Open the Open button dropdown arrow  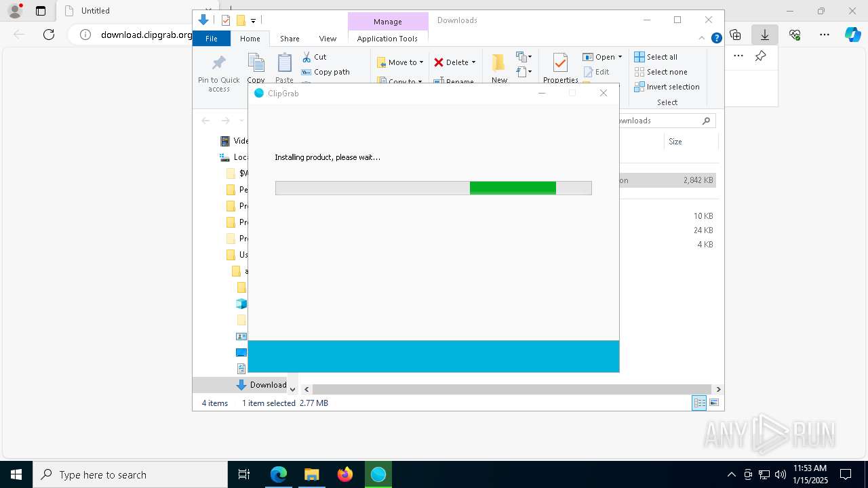(x=620, y=57)
